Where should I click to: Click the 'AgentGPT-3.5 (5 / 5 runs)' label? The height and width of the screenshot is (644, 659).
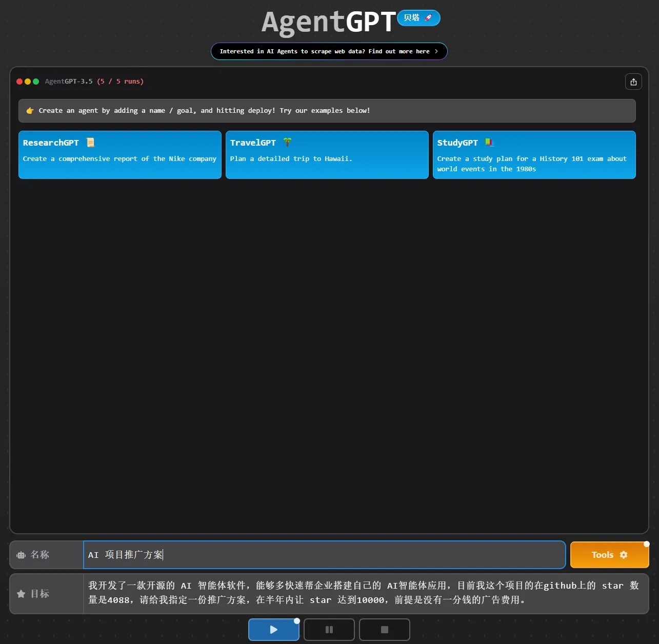coord(94,82)
